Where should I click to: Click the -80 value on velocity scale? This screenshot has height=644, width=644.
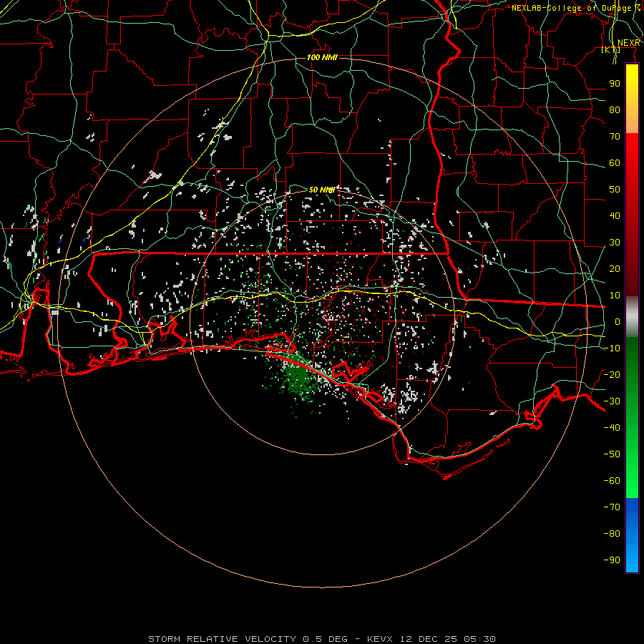[612, 534]
